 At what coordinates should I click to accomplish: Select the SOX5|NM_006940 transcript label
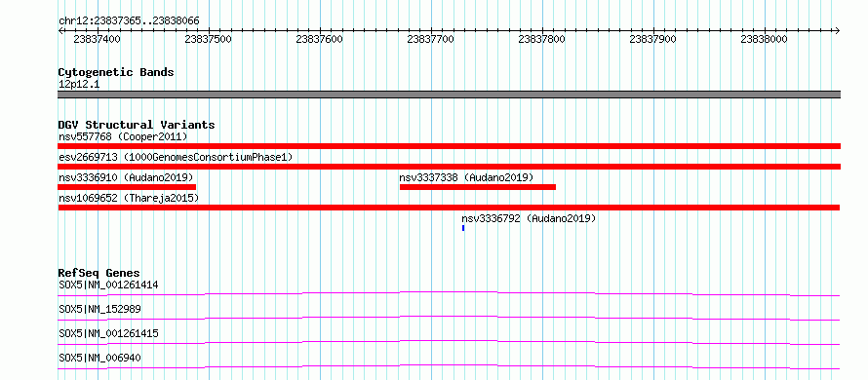99,358
